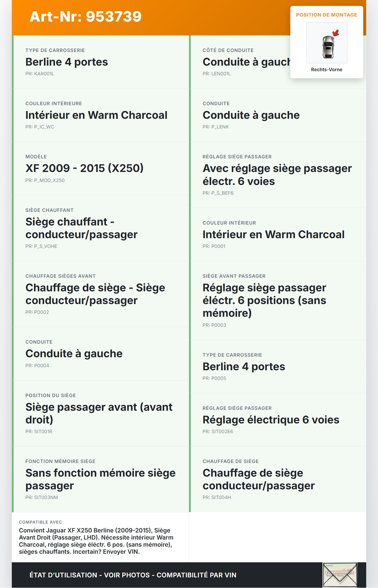Open the car mounting position image

pos(327,43)
